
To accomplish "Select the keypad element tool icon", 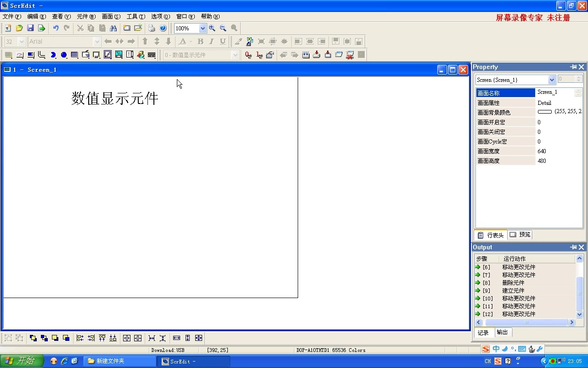I will [152, 55].
